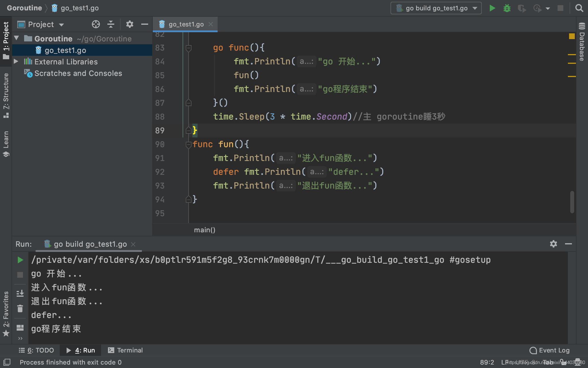This screenshot has width=588, height=368.
Task: Click the a...: parameter hint on line 84
Action: click(x=306, y=62)
